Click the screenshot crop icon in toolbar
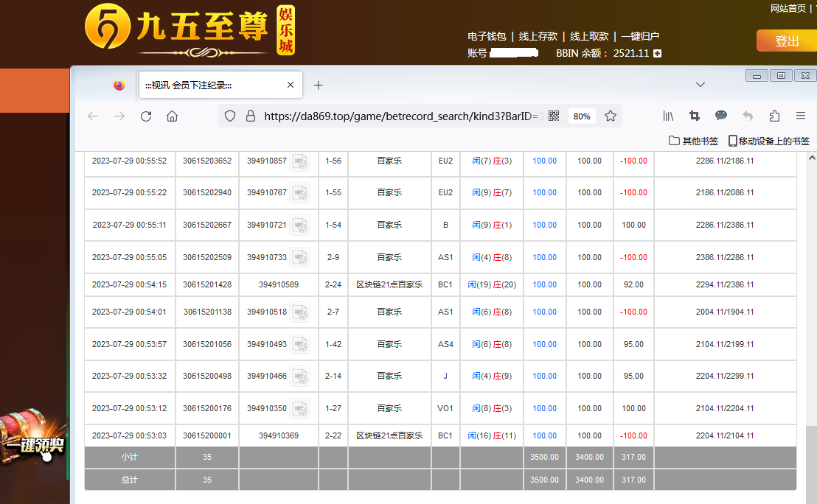817x504 pixels. 694,116
